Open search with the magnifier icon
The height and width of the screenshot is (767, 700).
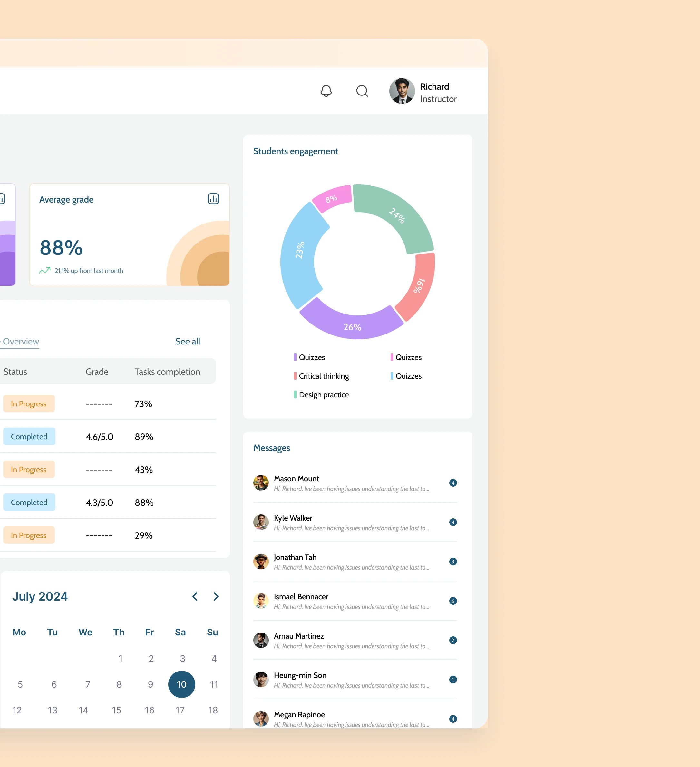(x=362, y=91)
